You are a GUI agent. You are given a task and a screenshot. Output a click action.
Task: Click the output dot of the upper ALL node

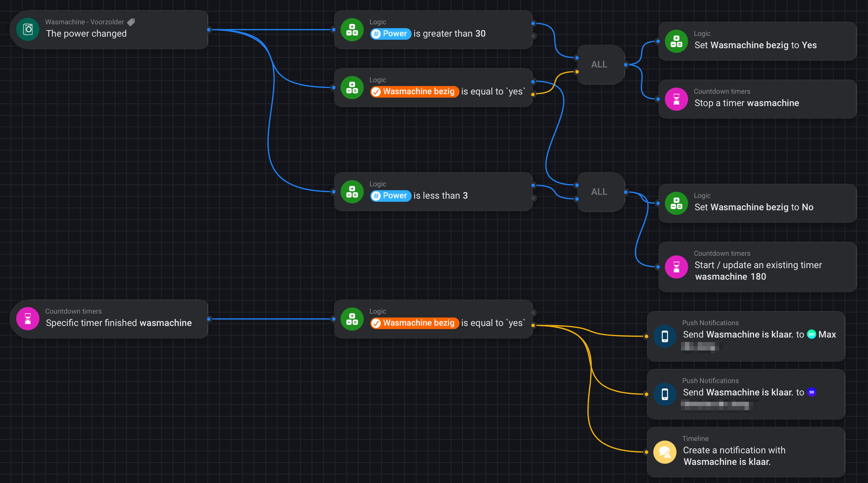coord(626,65)
